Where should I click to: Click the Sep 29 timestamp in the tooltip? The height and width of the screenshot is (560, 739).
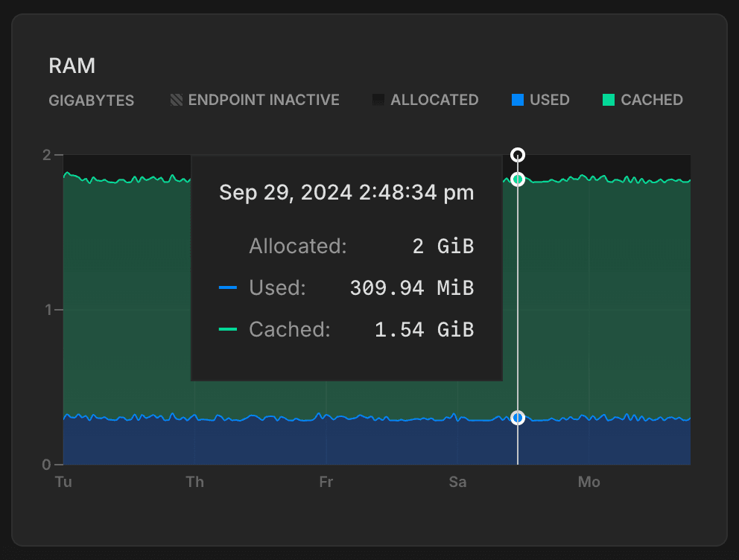coord(346,192)
